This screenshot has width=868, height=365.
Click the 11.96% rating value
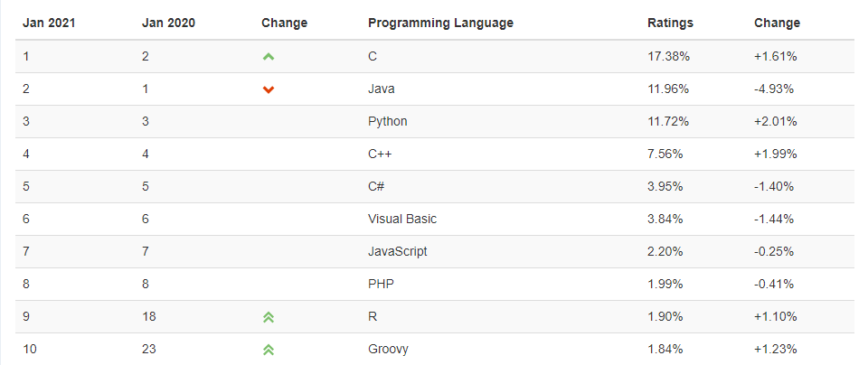[668, 89]
